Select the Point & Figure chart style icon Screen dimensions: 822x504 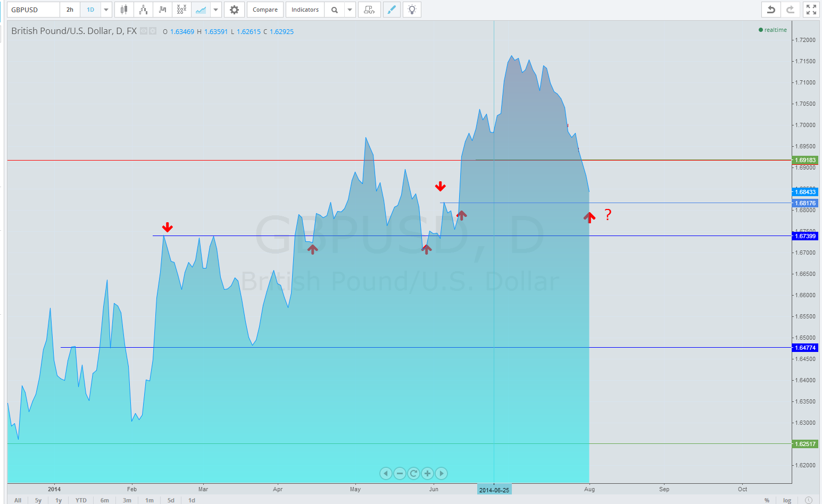pos(181,10)
